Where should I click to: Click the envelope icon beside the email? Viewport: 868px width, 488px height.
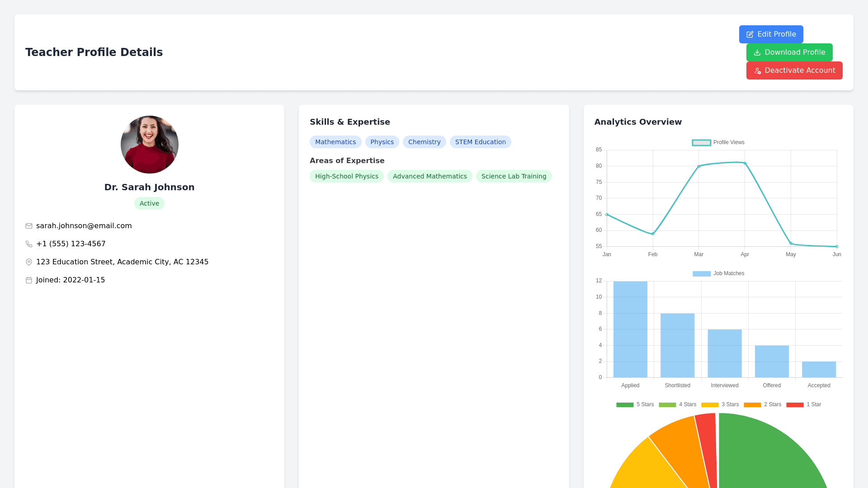29,226
